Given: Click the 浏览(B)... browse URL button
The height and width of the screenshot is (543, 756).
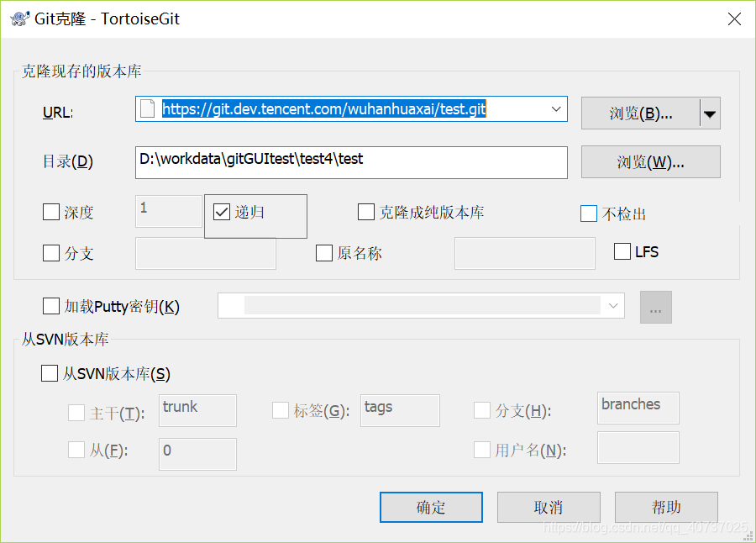Looking at the screenshot, I should (641, 113).
